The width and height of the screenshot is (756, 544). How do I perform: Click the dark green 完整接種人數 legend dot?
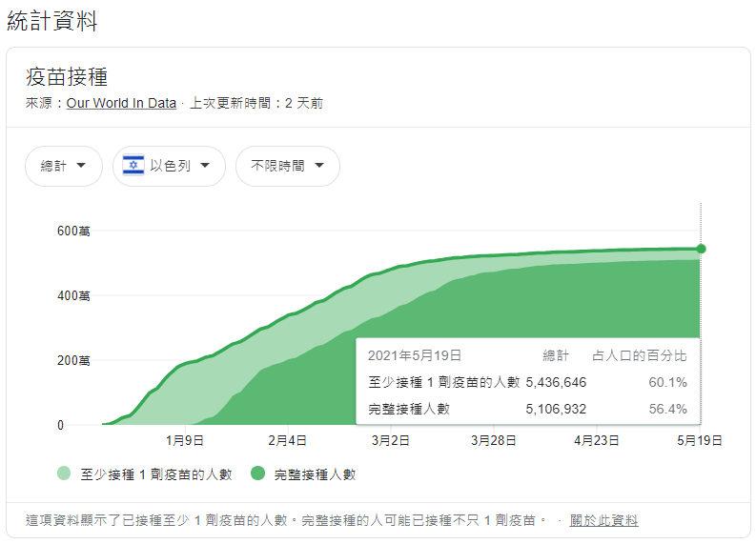click(x=258, y=473)
